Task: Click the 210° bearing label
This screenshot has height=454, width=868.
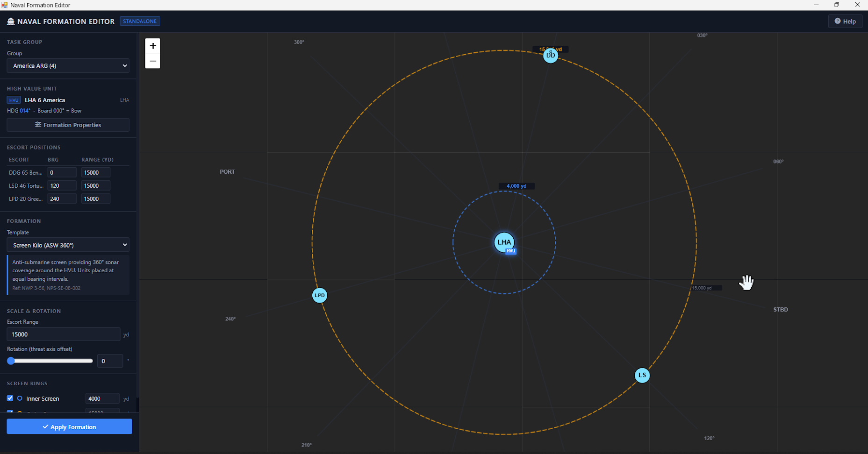Action: click(307, 445)
